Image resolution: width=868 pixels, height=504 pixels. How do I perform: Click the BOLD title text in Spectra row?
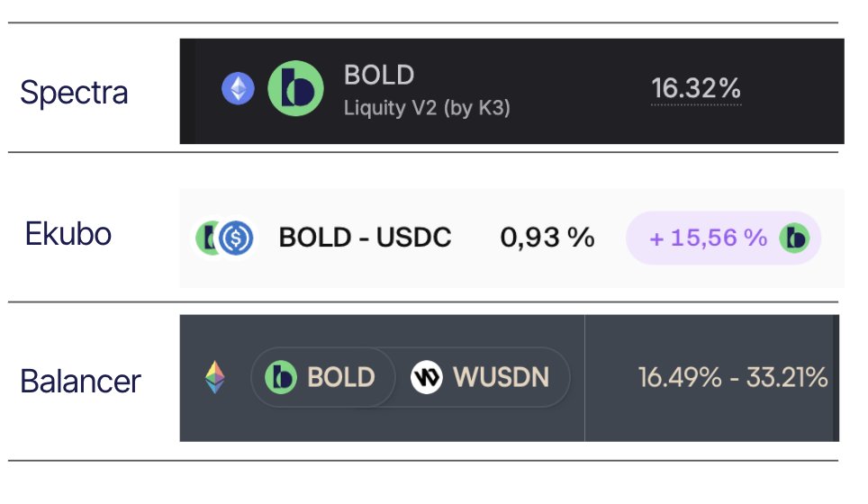tap(379, 75)
